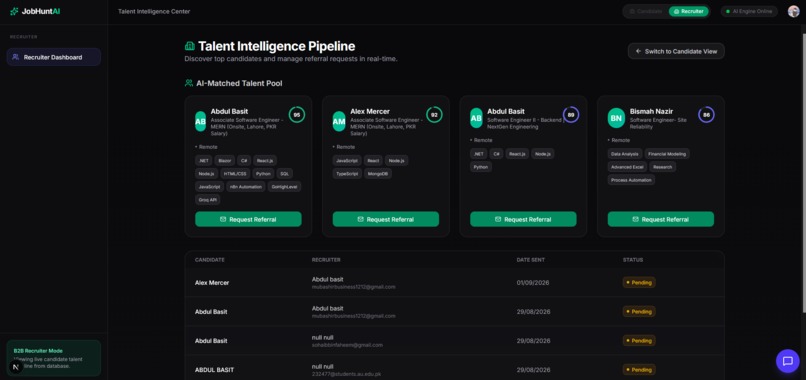This screenshot has width=806, height=380.
Task: Click the AB avatar on Associate Software Engineer card
Action: 200,121
